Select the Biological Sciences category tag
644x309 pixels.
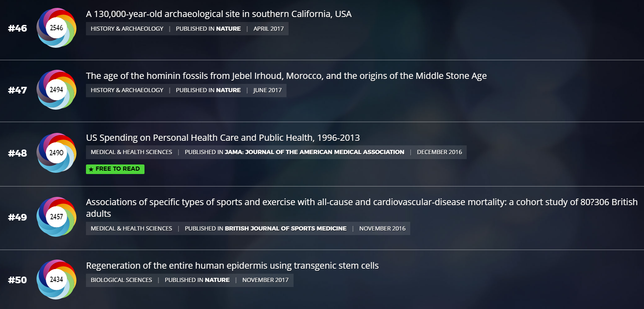[121, 280]
